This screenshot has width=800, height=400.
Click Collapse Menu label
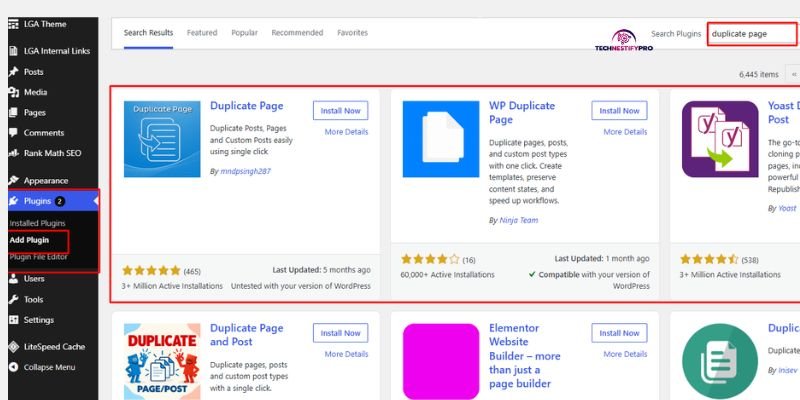(49, 367)
